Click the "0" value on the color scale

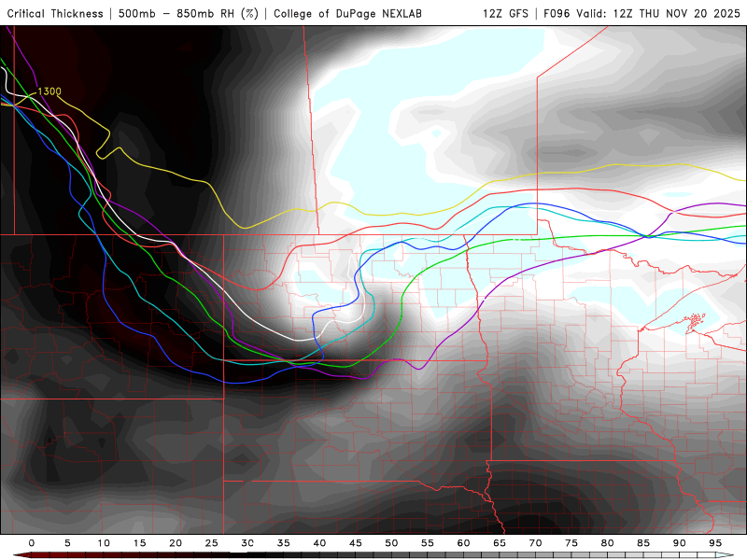[x=32, y=543]
